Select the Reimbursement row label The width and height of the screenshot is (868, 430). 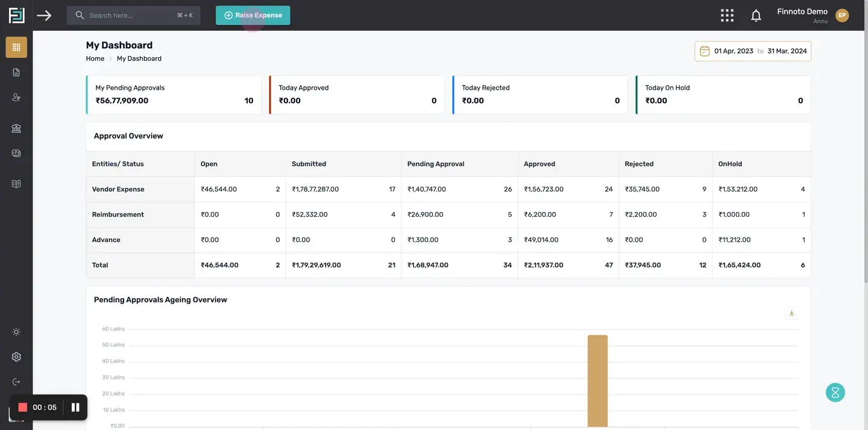[x=118, y=214]
